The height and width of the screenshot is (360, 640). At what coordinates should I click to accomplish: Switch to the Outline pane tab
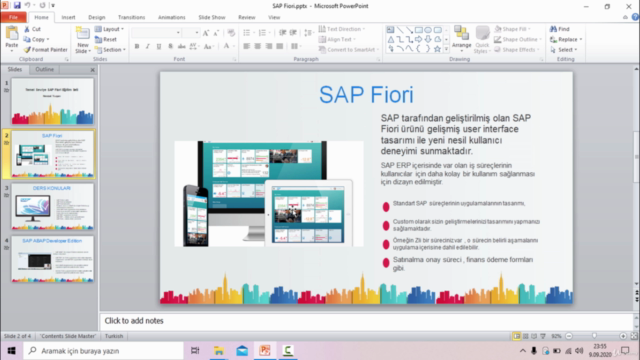click(x=44, y=69)
